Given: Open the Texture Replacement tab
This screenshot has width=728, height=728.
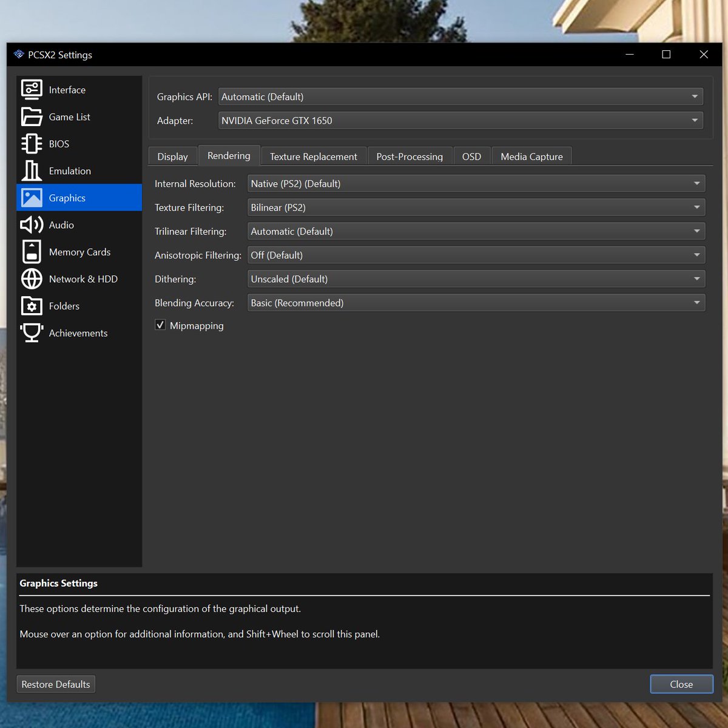Looking at the screenshot, I should pos(314,157).
